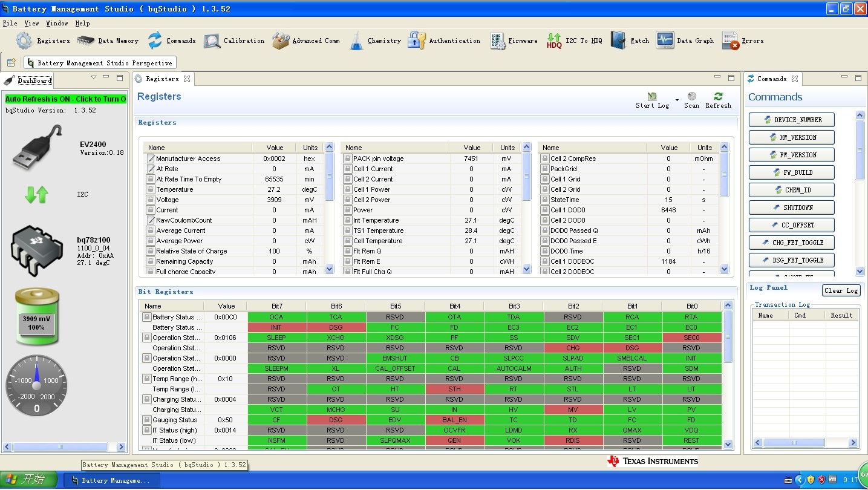Open the Registers toolbar icon
This screenshot has width=868, height=490.
[x=24, y=41]
